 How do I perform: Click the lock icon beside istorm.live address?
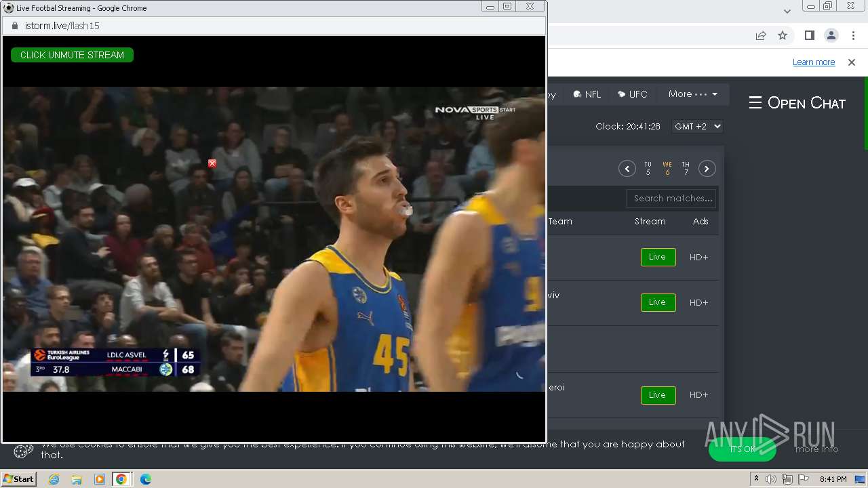pyautogui.click(x=14, y=26)
